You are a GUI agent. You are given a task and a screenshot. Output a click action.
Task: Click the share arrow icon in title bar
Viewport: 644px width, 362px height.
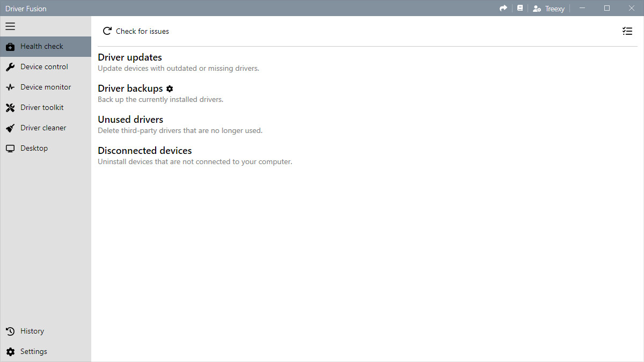point(503,8)
